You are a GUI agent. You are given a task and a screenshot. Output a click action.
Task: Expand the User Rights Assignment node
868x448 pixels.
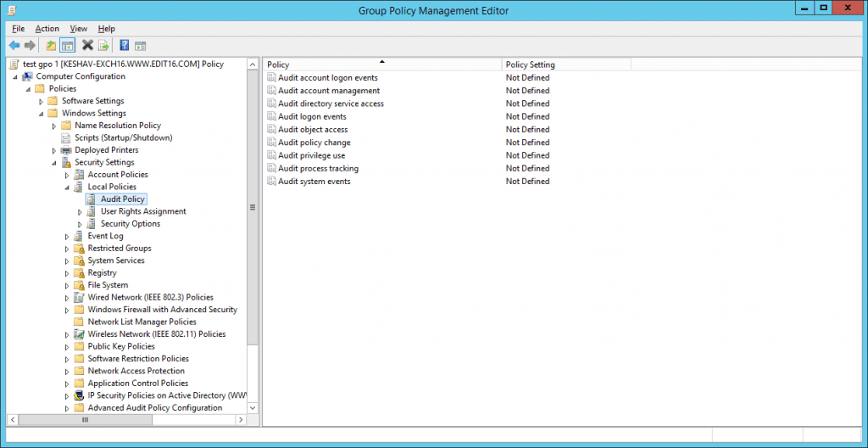coord(80,212)
